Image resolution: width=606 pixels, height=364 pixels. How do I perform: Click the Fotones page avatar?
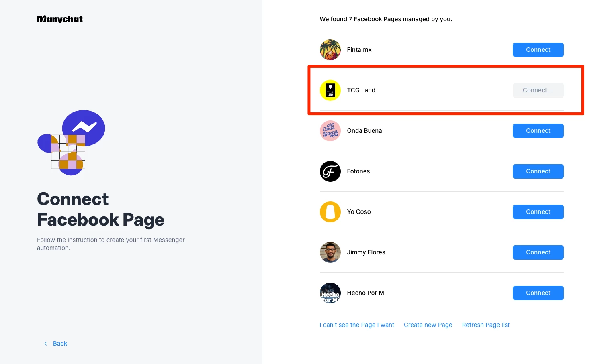(x=330, y=171)
